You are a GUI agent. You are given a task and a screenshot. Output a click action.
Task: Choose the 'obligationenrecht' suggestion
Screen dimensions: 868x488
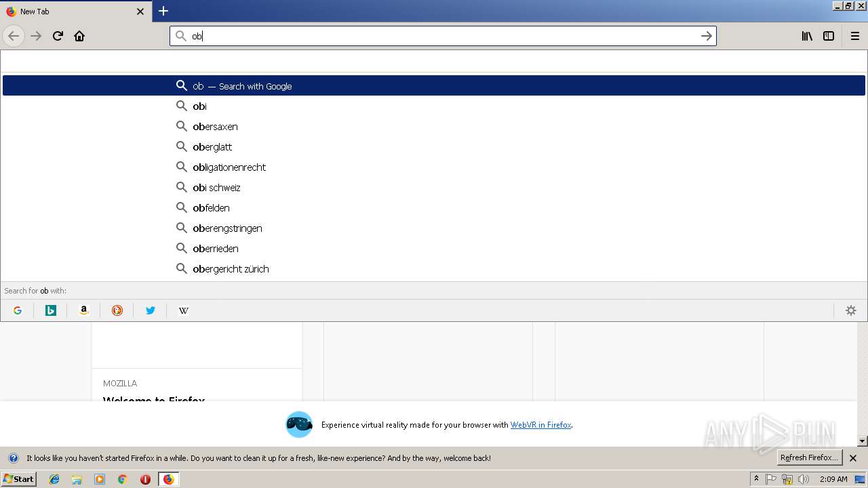[x=434, y=167]
